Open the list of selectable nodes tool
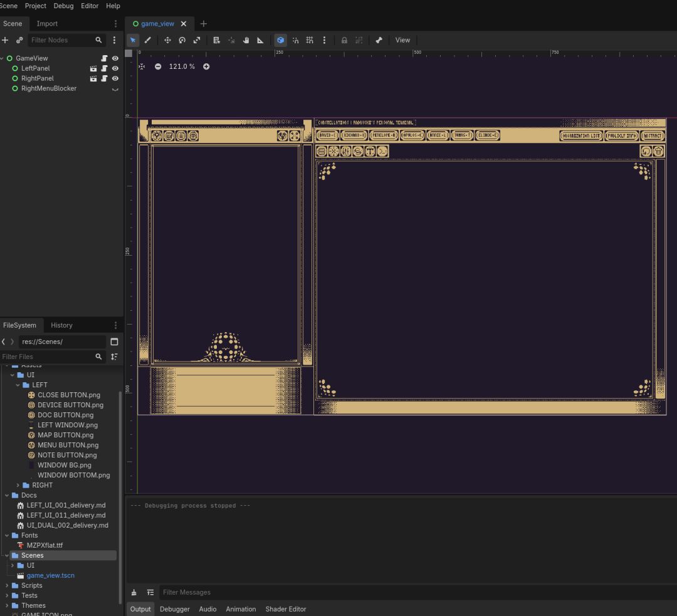Screen dimensions: 677x616 coord(217,40)
